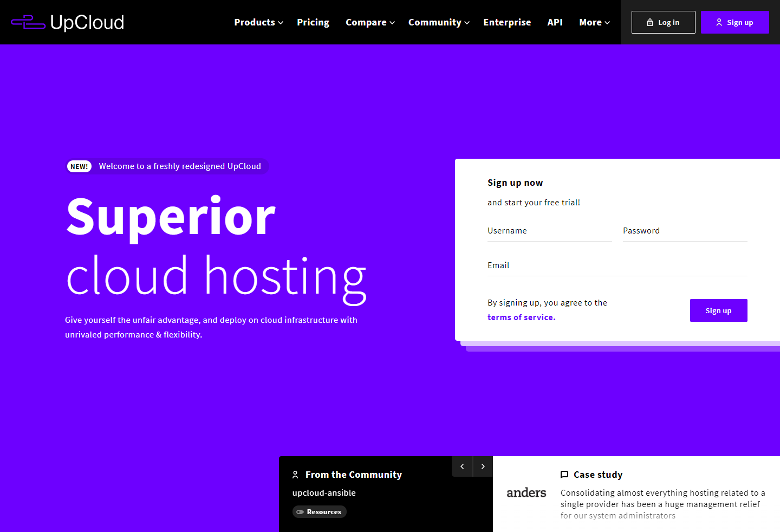Click the NEW! badge
Viewport: 780px width, 532px height.
(79, 166)
